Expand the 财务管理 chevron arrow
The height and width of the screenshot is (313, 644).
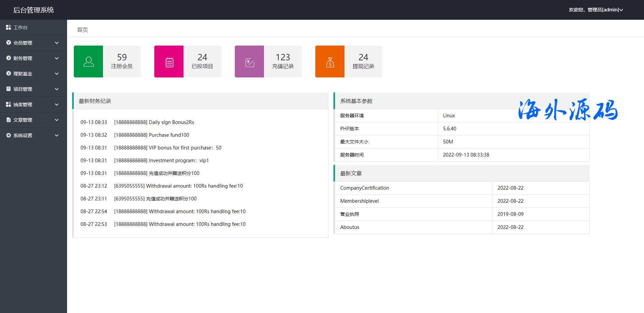(57, 58)
